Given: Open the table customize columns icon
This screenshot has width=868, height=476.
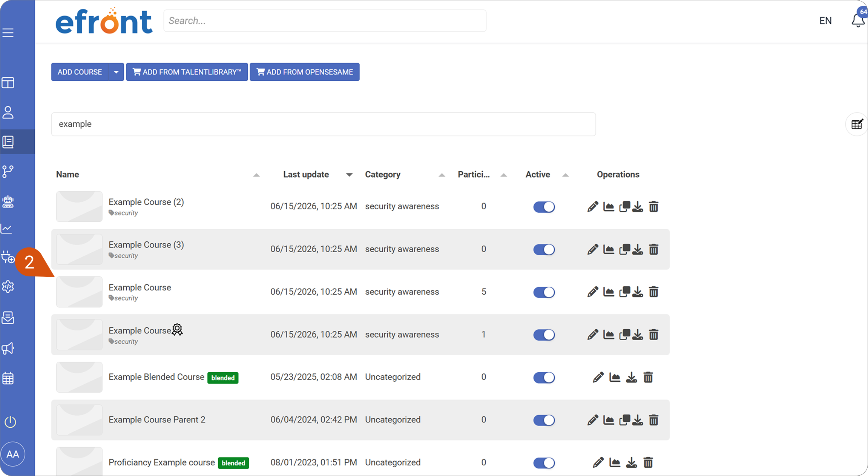Looking at the screenshot, I should tap(857, 124).
